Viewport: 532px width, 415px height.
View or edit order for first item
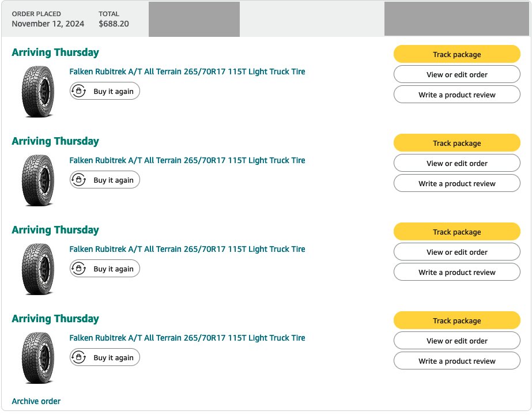click(x=456, y=74)
